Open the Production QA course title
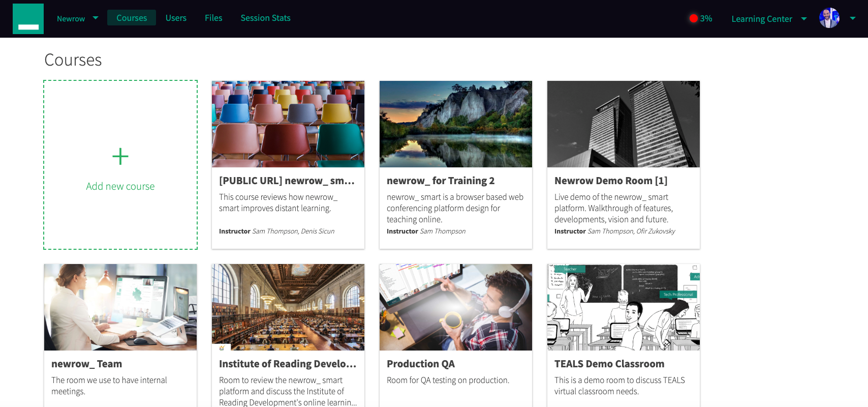The width and height of the screenshot is (868, 407). tap(421, 364)
